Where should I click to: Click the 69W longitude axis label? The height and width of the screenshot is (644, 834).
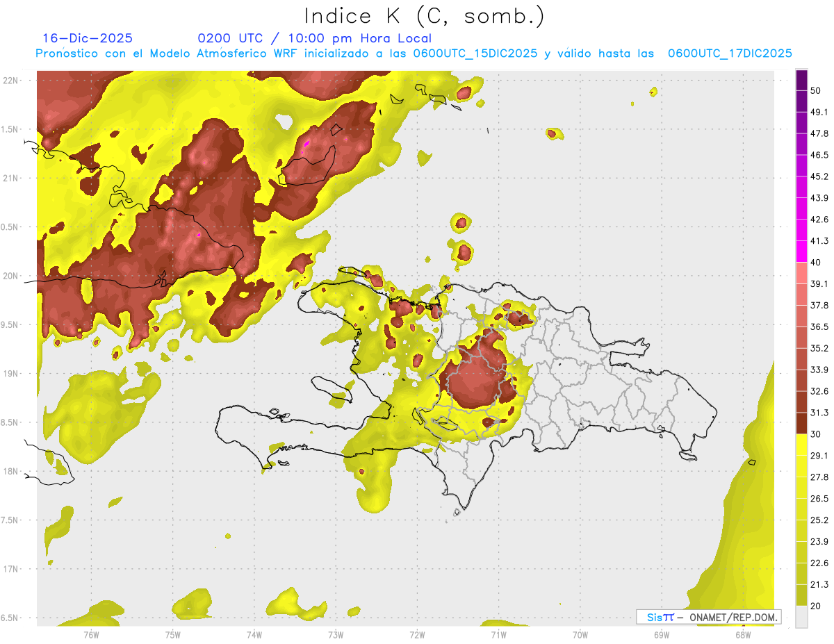pyautogui.click(x=662, y=634)
